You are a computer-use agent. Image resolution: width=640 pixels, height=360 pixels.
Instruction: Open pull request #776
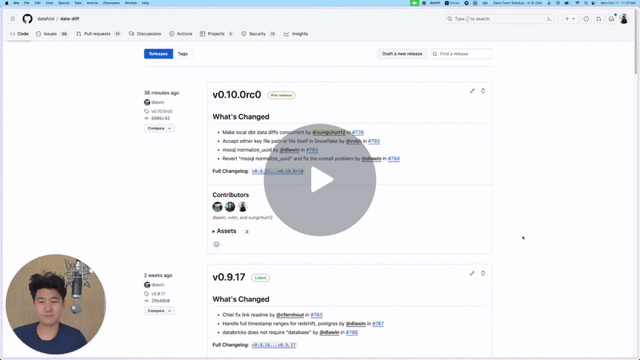click(x=358, y=132)
